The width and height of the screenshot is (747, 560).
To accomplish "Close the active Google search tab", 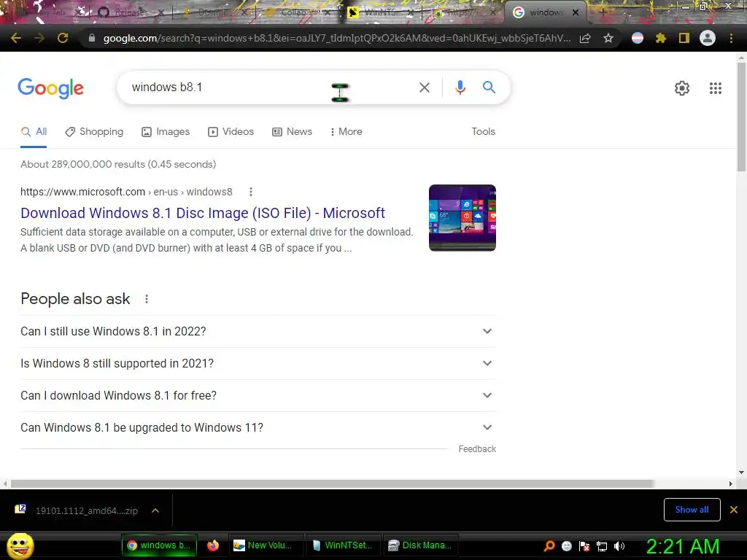I will (576, 12).
